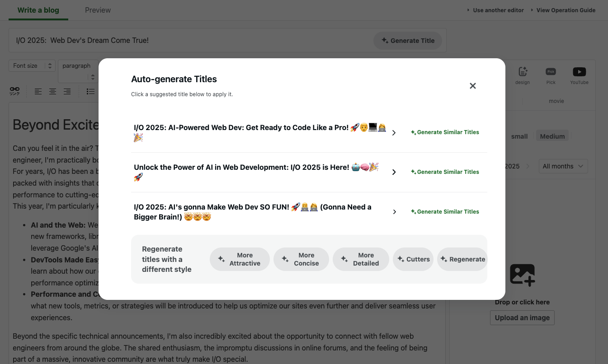
Task: Click the Auto-generate Titles heading
Action: [174, 79]
